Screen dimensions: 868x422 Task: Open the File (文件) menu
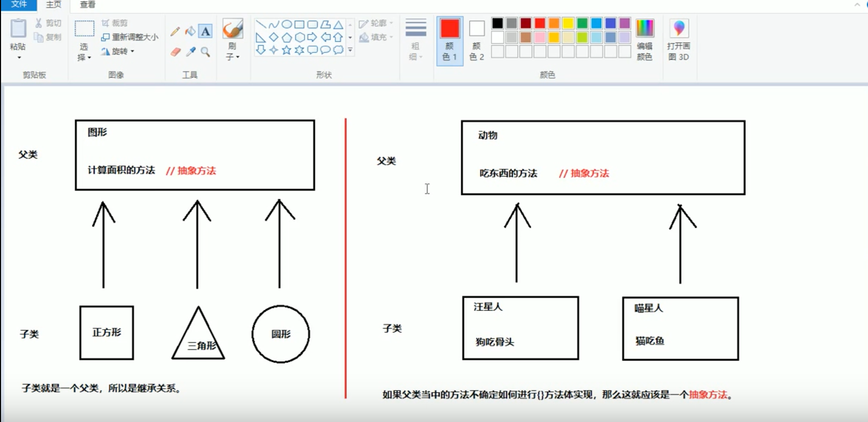point(19,5)
